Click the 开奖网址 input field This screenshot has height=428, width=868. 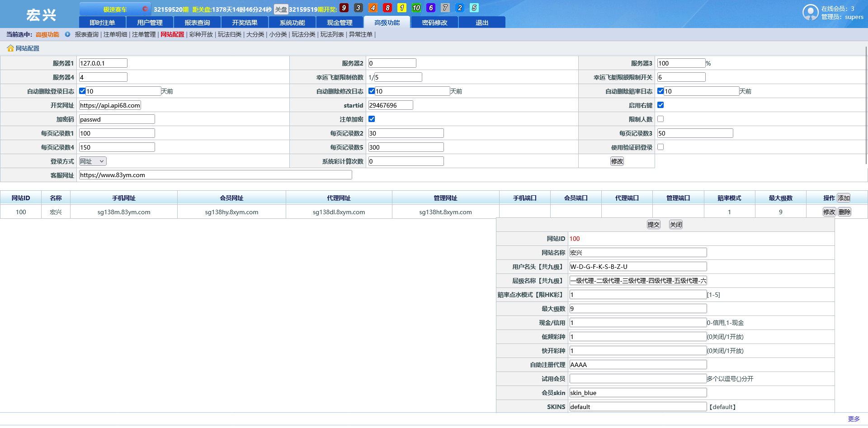tap(110, 105)
